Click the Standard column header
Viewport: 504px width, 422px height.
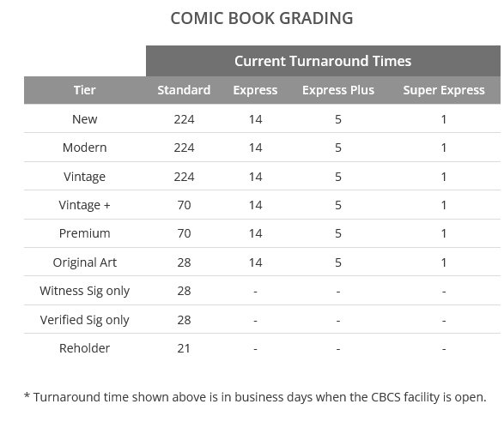[184, 90]
